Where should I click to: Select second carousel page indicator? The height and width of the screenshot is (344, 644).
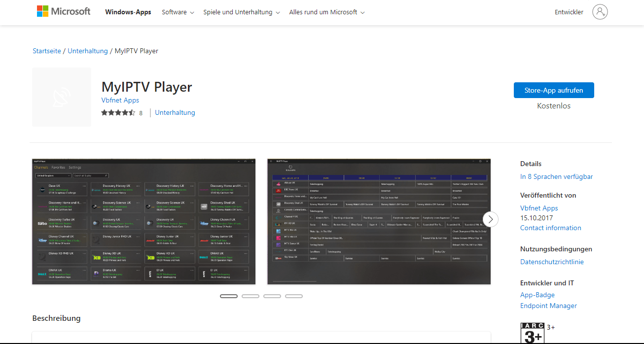point(250,296)
